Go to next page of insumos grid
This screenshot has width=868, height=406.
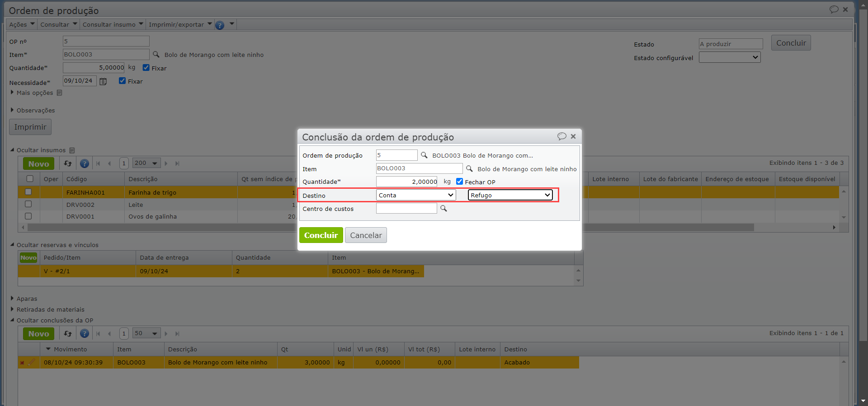pos(166,163)
